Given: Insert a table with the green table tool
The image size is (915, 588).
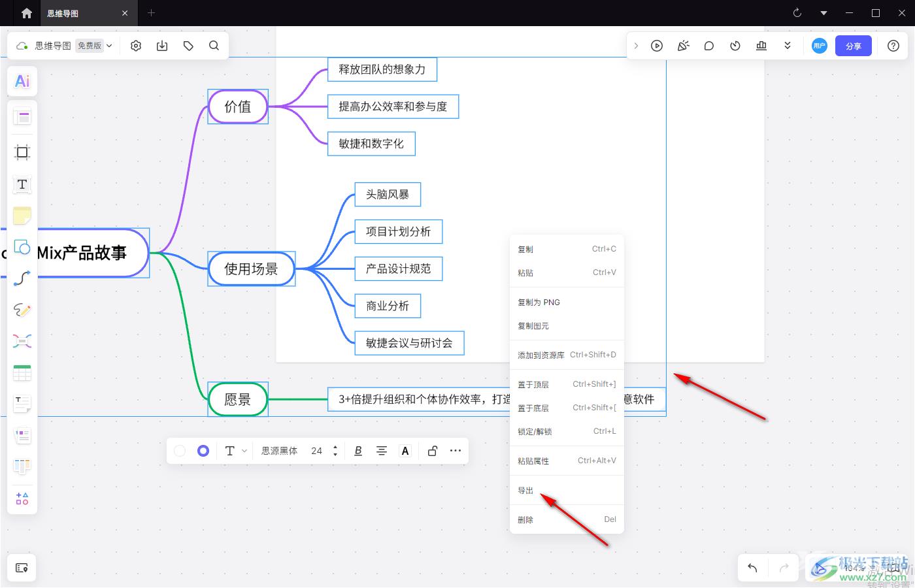Looking at the screenshot, I should tap(22, 372).
